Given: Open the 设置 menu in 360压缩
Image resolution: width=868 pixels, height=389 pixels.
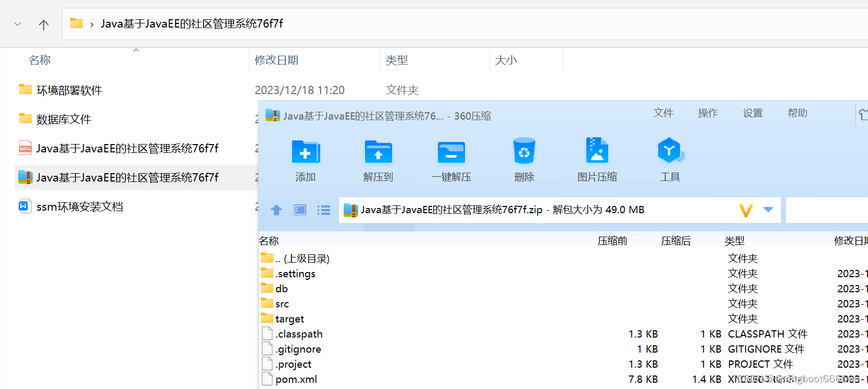Looking at the screenshot, I should (753, 113).
